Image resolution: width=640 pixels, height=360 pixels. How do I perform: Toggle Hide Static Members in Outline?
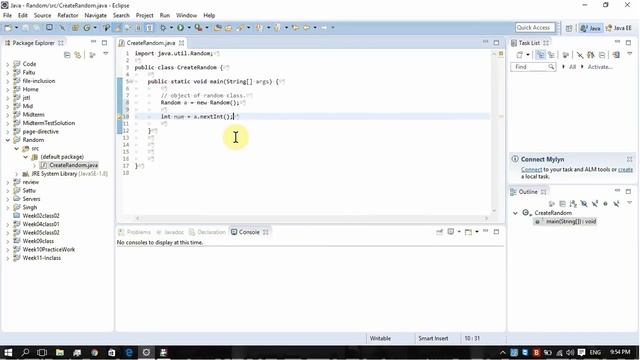(595, 203)
